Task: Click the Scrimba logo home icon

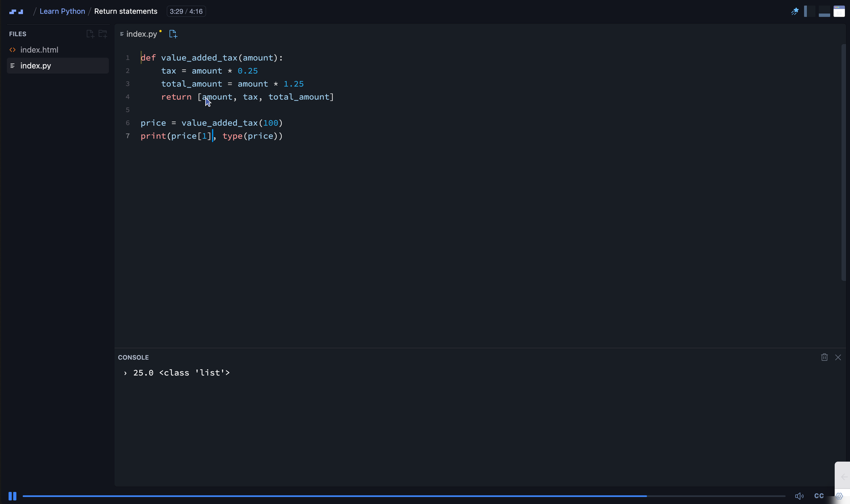Action: (x=16, y=11)
